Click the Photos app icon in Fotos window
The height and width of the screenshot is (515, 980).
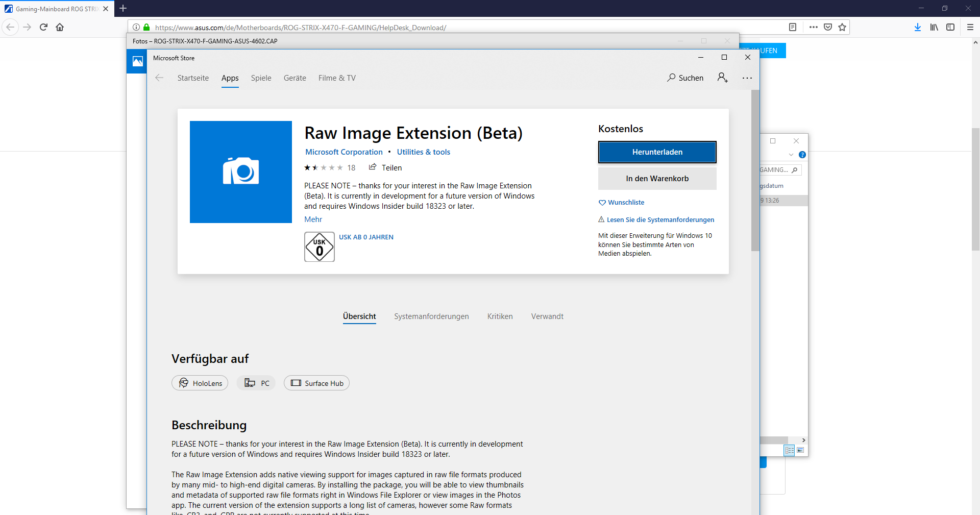[137, 61]
